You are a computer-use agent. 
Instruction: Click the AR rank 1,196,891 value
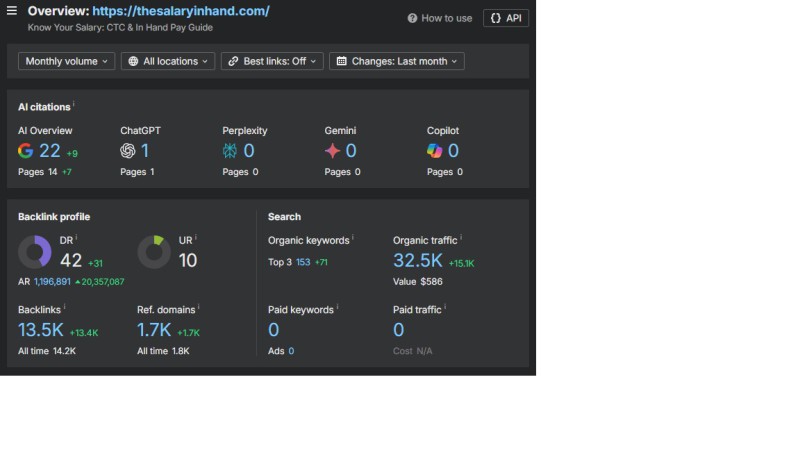tap(52, 282)
